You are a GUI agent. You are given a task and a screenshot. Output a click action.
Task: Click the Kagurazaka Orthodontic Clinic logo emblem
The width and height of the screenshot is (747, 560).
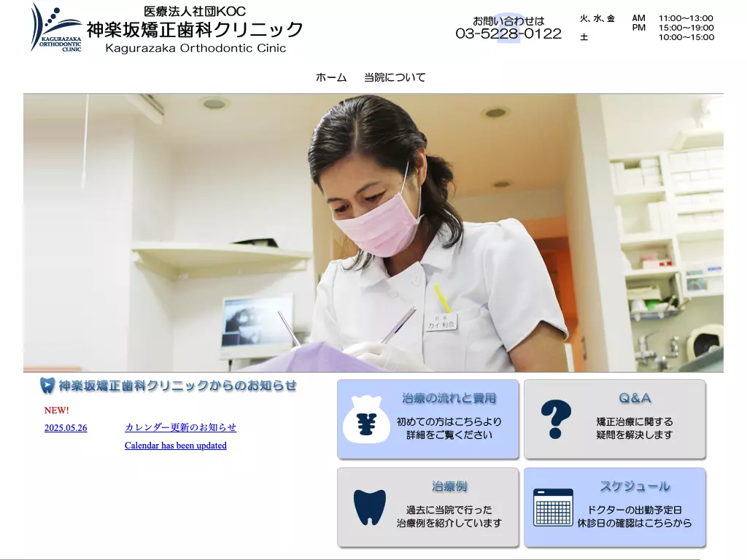pos(56,27)
